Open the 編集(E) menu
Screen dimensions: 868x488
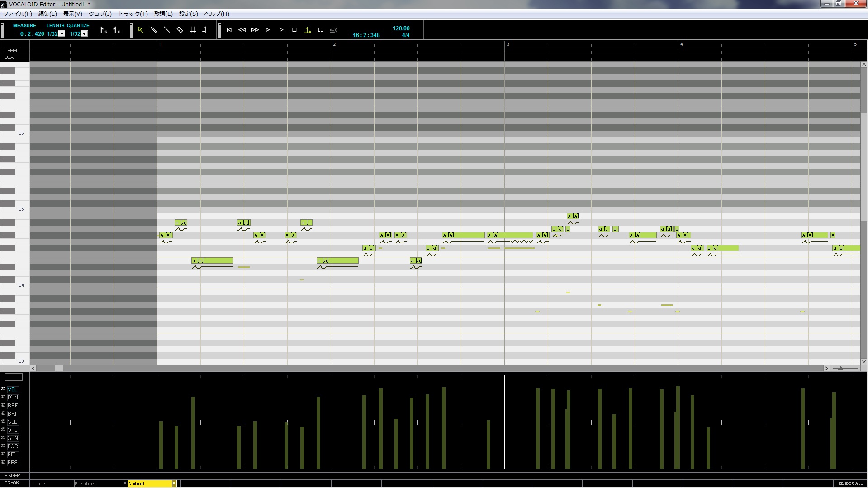47,14
